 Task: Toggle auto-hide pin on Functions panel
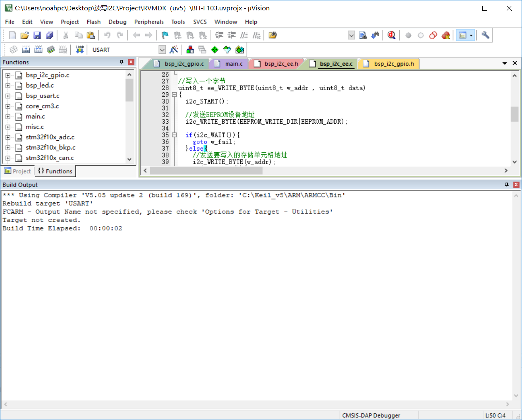[122, 62]
